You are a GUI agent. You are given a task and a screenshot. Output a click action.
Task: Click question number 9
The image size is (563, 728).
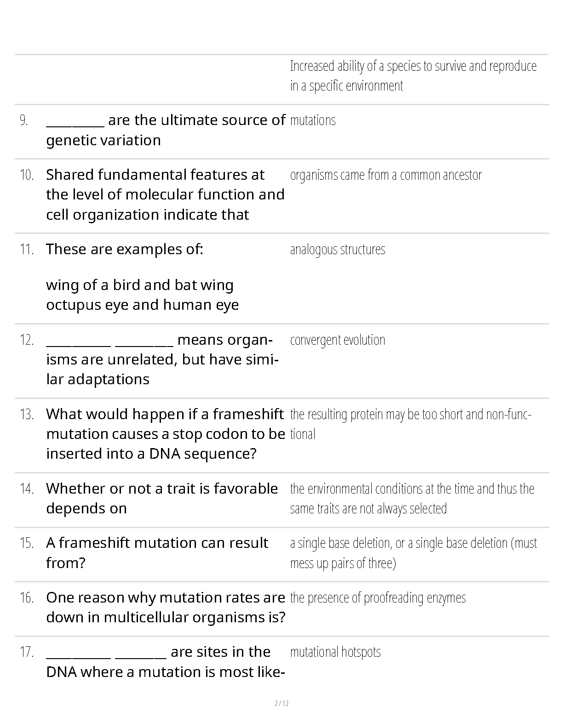click(x=24, y=120)
